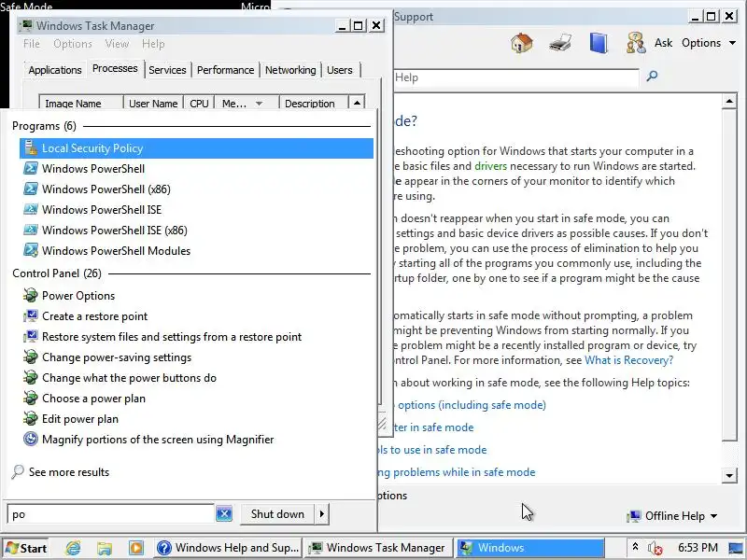The height and width of the screenshot is (560, 747).
Task: Sort processes by Memory column
Action: pos(247,104)
